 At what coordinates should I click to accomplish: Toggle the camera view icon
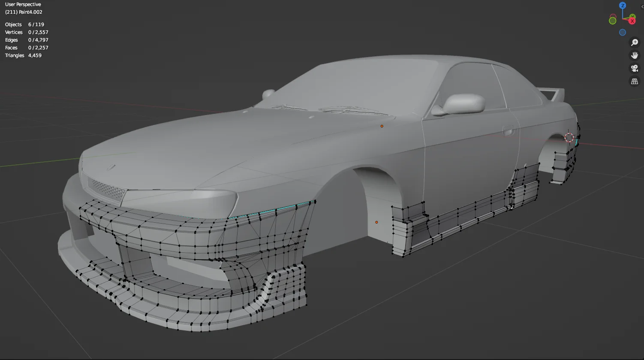click(x=635, y=68)
